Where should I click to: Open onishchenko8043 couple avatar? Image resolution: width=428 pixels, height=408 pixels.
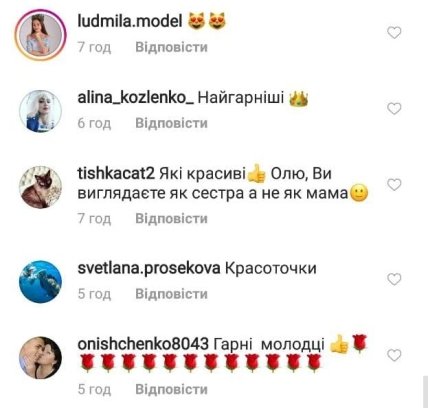[x=40, y=358]
